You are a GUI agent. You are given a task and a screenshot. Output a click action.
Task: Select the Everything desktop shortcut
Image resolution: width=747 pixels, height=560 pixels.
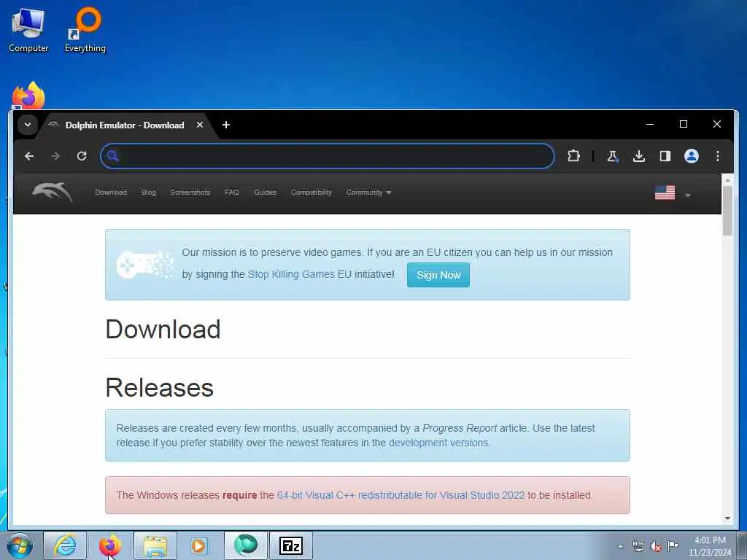pos(85,29)
